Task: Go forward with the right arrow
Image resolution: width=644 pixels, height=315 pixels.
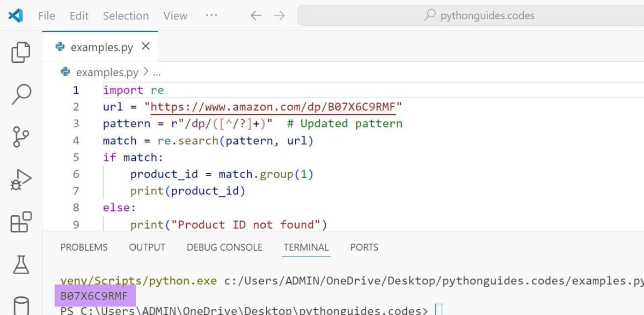Action: click(279, 16)
